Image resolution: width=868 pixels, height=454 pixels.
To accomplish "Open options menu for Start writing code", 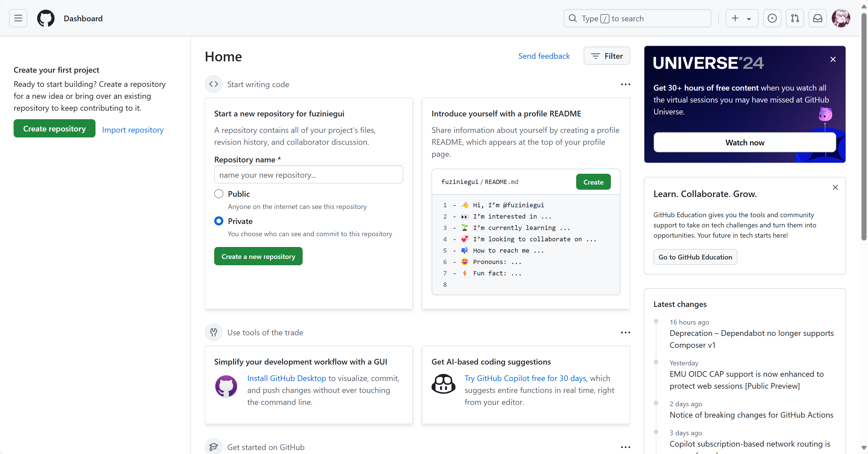I will pos(625,84).
